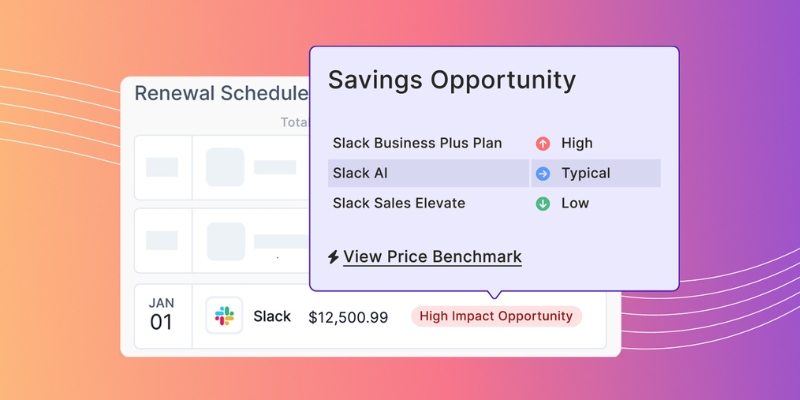Screen dimensions: 800x400
Task: Click the Renewal Schedule title
Action: click(x=221, y=94)
